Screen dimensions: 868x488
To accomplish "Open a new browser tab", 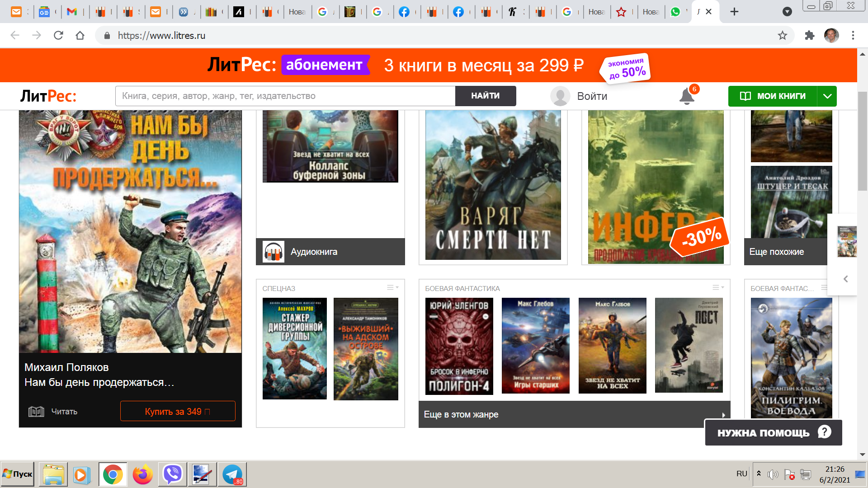I will 734,12.
